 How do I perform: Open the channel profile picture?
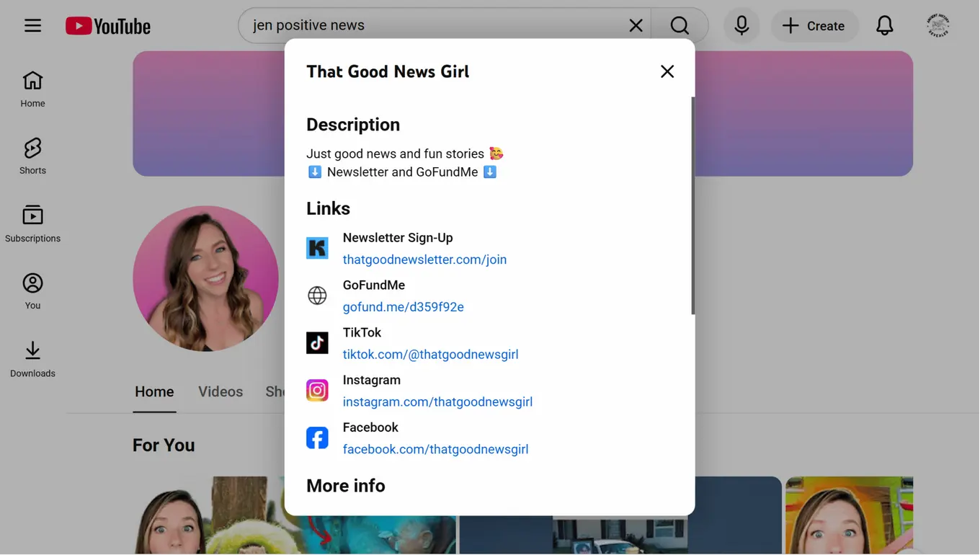point(205,278)
